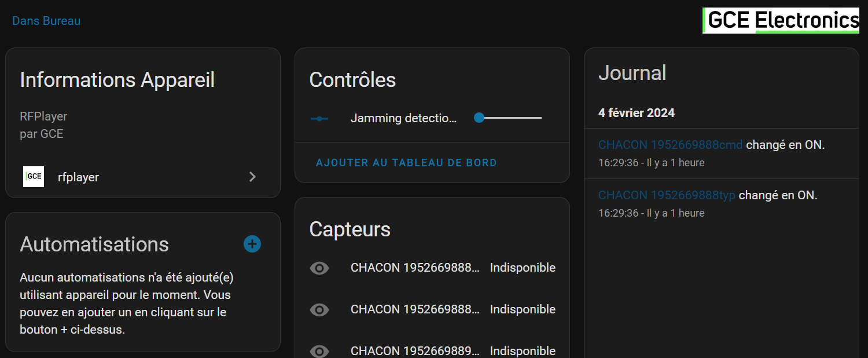Open rfplayer integration via chevron arrow
Screen dimensions: 868x358
(252, 177)
